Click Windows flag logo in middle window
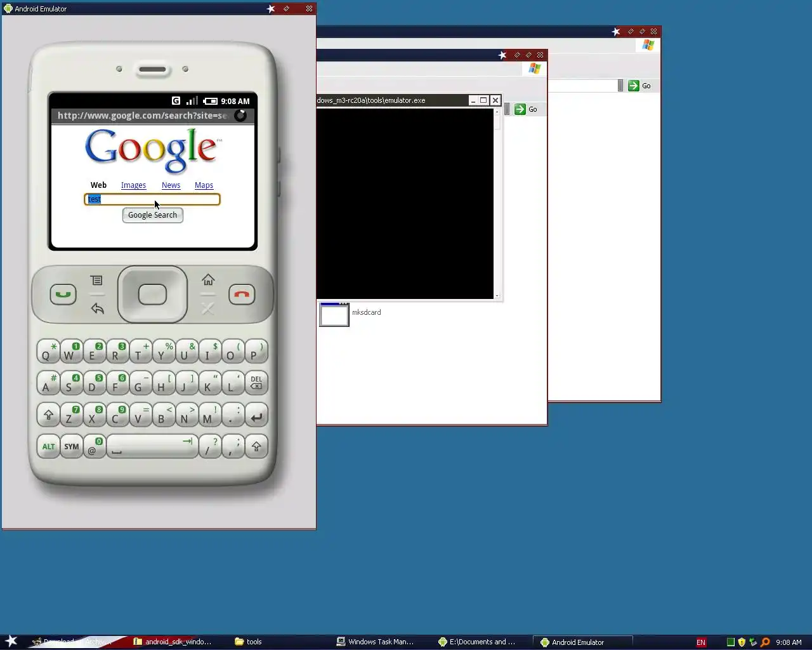Image resolution: width=812 pixels, height=650 pixels. [535, 69]
